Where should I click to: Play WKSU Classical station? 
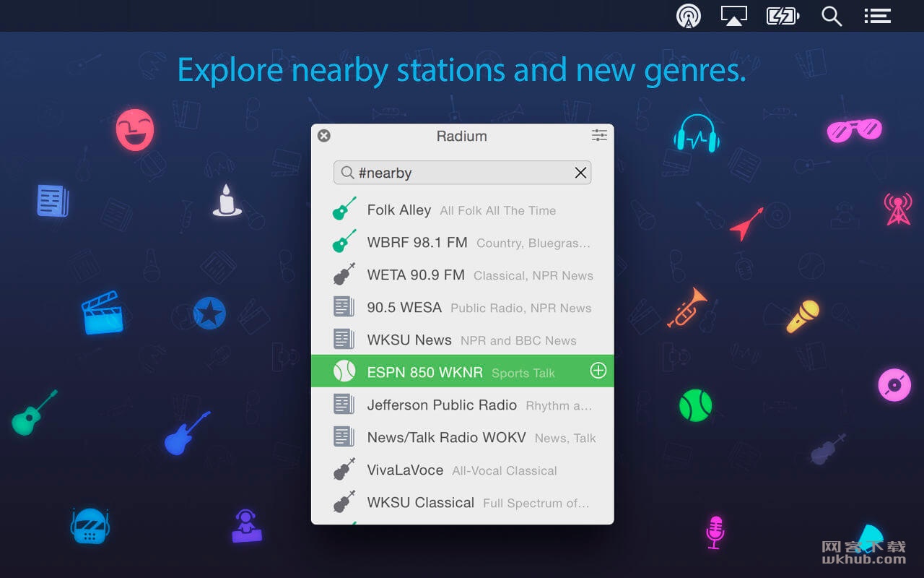coord(462,503)
